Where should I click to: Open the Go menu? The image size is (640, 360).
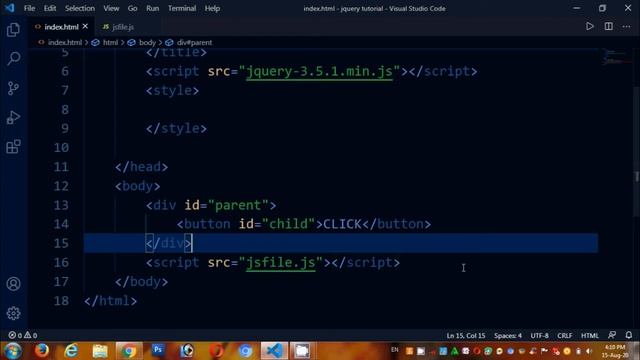click(132, 8)
